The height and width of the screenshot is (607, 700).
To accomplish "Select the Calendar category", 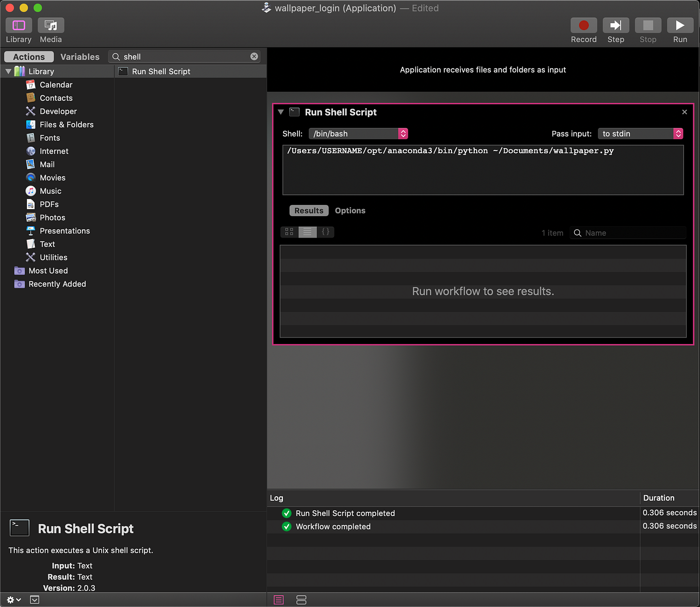I will point(56,85).
